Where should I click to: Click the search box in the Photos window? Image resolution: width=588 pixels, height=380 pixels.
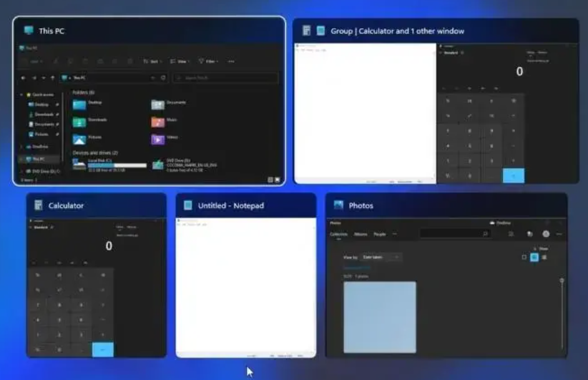[454, 234]
